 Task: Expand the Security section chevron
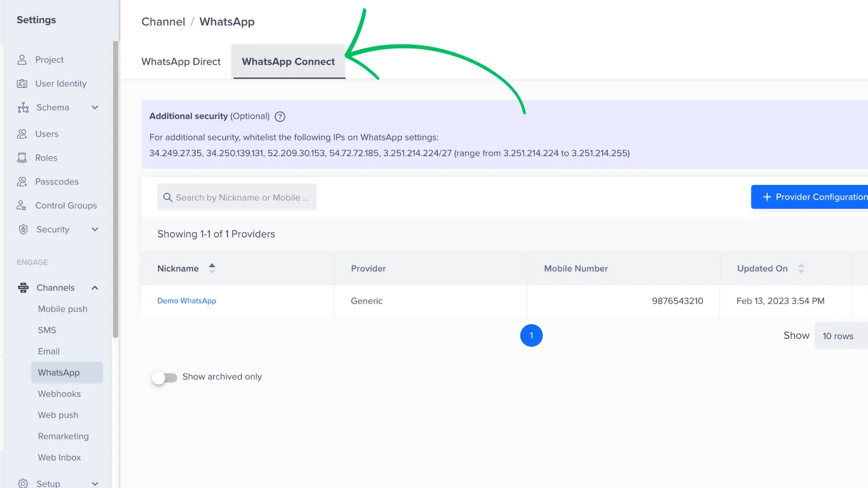click(x=95, y=230)
